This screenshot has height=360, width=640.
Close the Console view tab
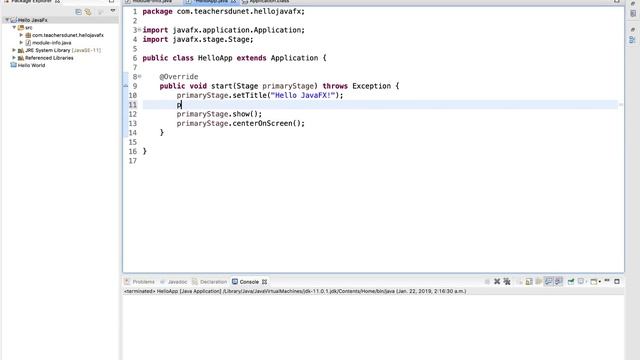[264, 282]
